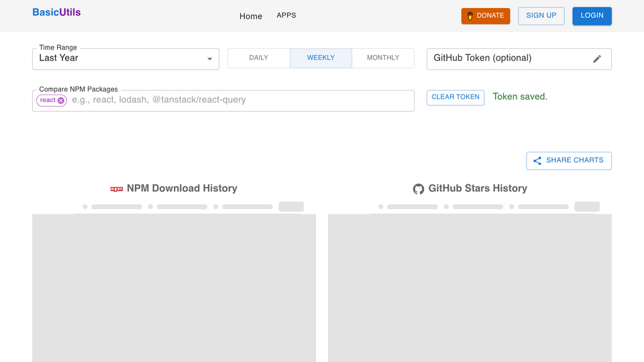
Task: Click the SIGN UP button
Action: click(x=541, y=16)
